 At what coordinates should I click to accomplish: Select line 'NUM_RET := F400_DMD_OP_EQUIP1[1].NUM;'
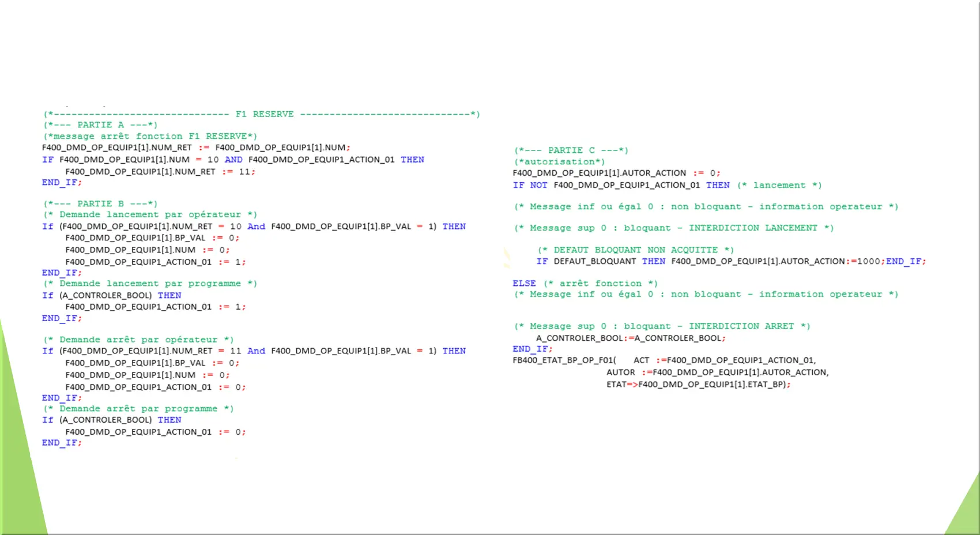pyautogui.click(x=196, y=148)
